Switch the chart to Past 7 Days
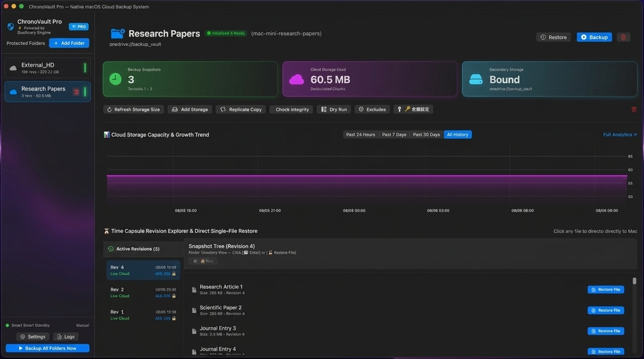Image resolution: width=644 pixels, height=359 pixels. tap(394, 134)
